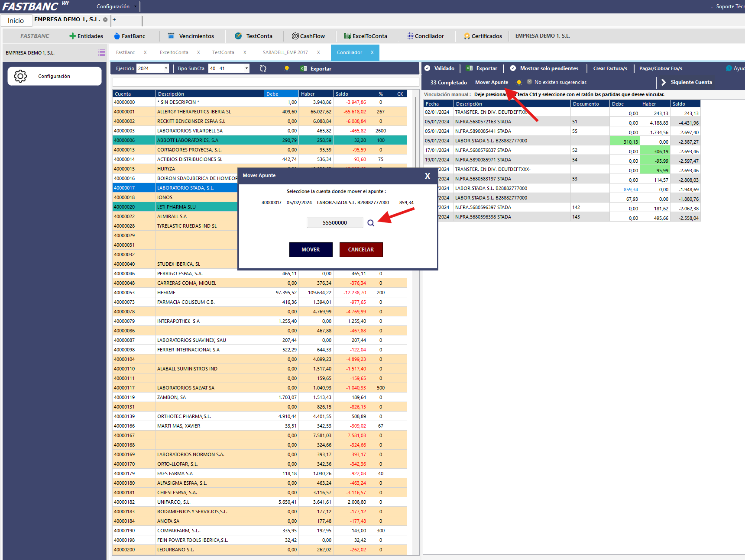
Task: Open Entidades with the green plus icon
Action: 72,36
